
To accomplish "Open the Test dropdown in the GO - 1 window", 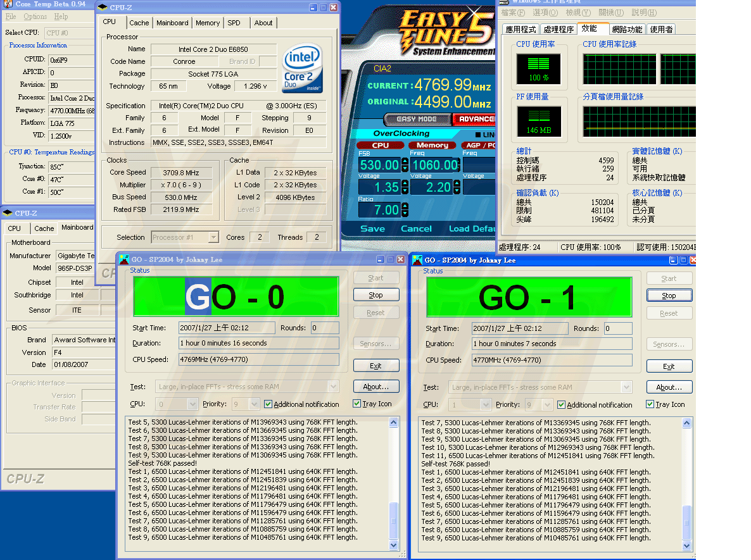I will [x=626, y=387].
